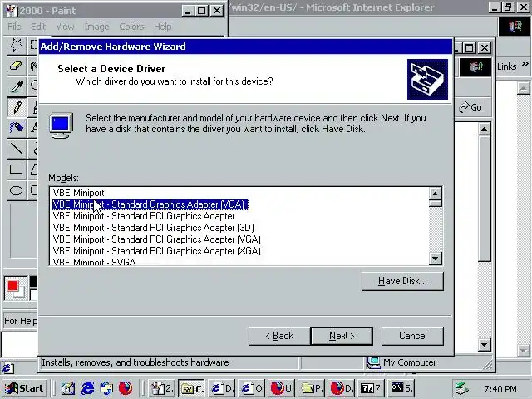The image size is (532, 399).
Task: Switch to Firefox taskbar button labeled D
Action: point(342,388)
